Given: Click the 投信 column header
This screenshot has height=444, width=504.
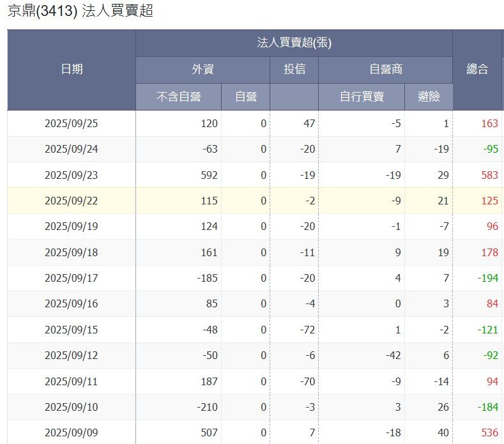Looking at the screenshot, I should point(294,70).
